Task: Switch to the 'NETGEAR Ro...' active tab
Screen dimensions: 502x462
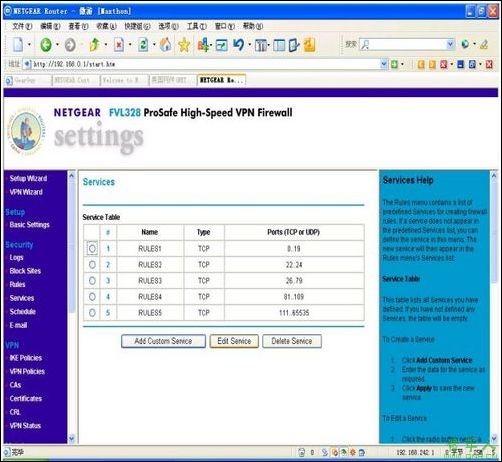Action: pyautogui.click(x=222, y=80)
